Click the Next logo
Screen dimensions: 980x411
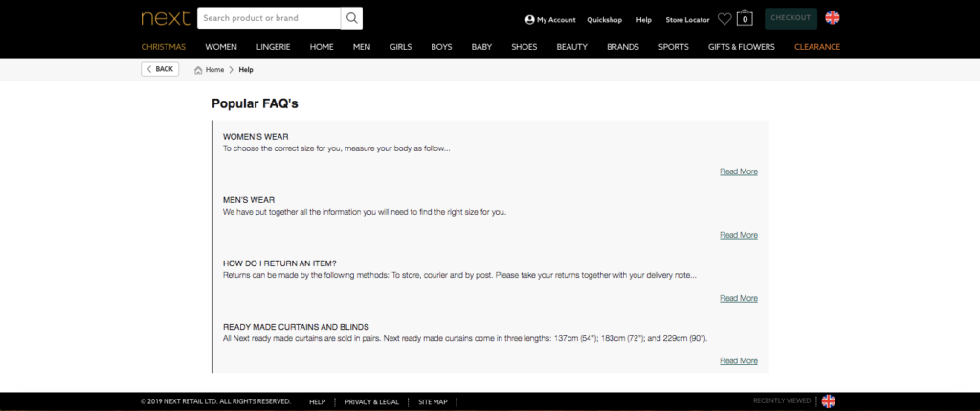point(166,18)
